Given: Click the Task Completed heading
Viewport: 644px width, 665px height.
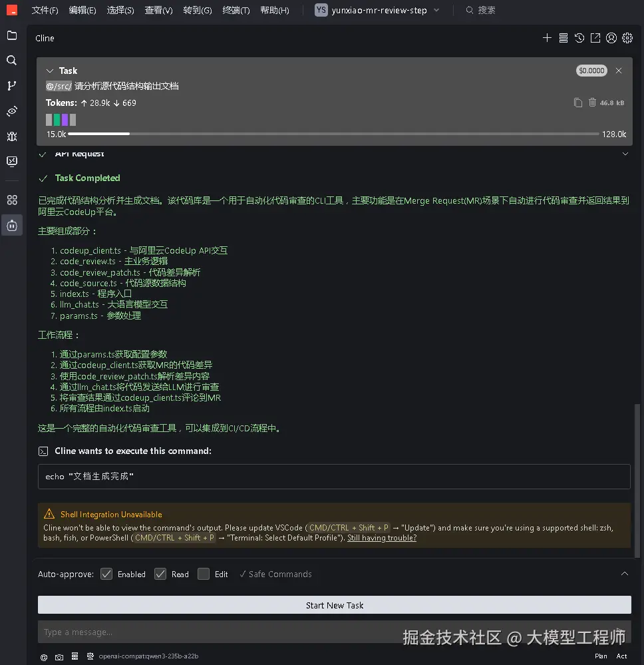Looking at the screenshot, I should 87,178.
